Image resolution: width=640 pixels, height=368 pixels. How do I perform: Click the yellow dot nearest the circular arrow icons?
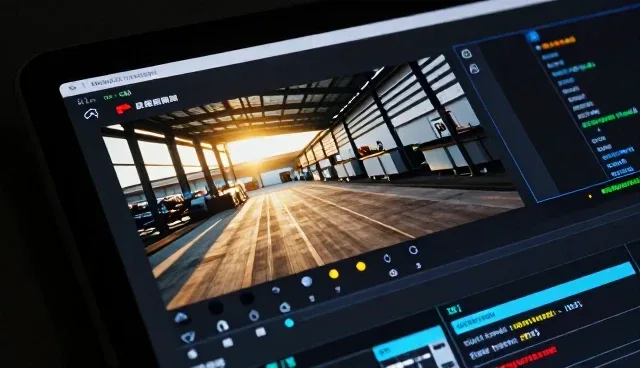click(360, 266)
